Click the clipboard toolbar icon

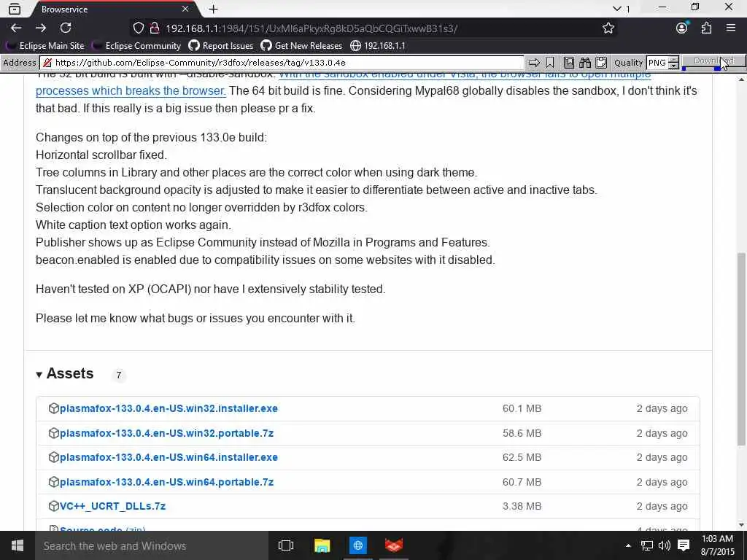[601, 63]
